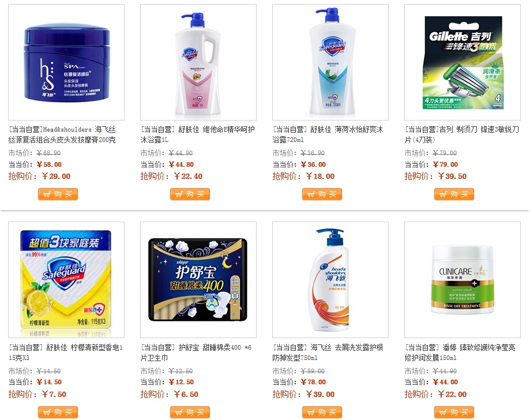Image resolution: width=530 pixels, height=420 pixels.
Task: Open the Safeguard mint bottle image
Action: 330,62
